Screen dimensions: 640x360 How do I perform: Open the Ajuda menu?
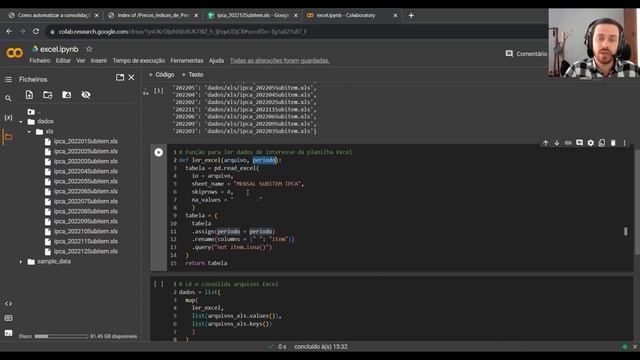coord(216,60)
